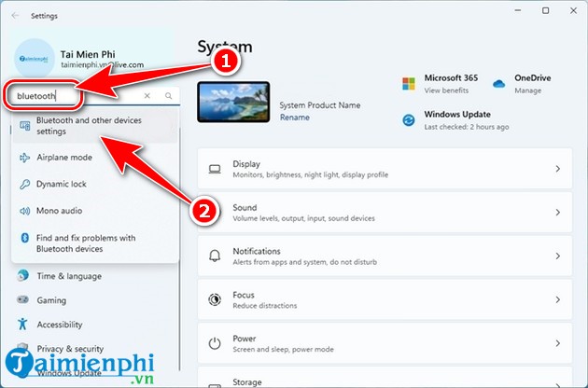Click the Microsoft 365 logo icon

(x=409, y=84)
